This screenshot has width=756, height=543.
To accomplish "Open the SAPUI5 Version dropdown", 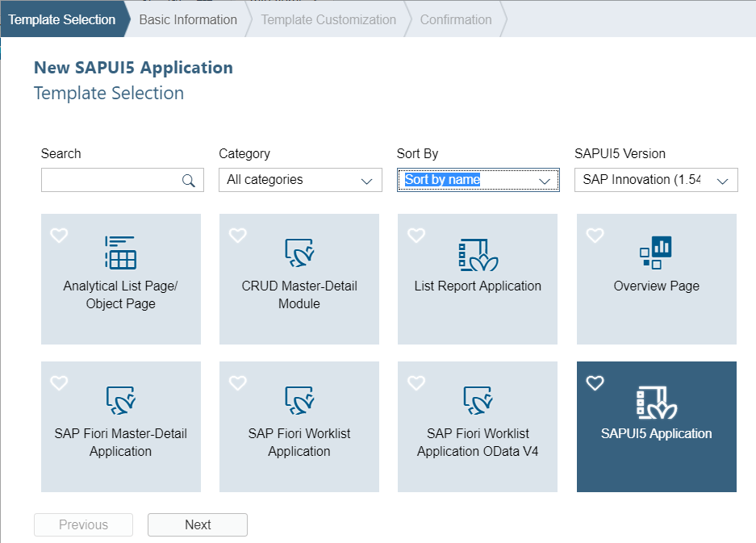I will point(656,180).
